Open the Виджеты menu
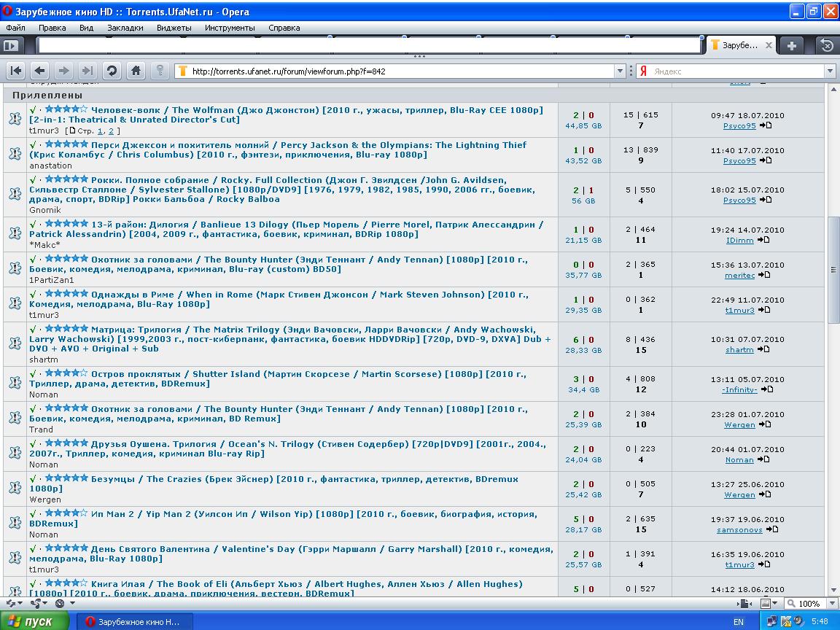 (174, 28)
